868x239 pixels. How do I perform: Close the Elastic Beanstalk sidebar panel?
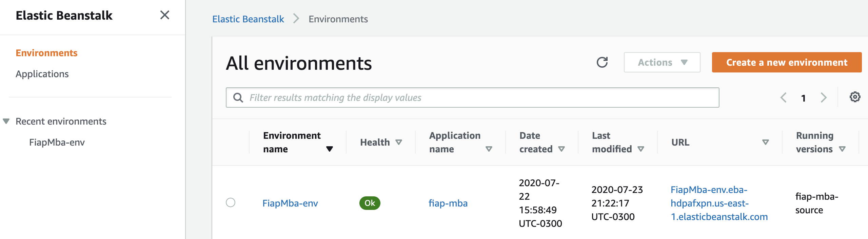click(164, 15)
